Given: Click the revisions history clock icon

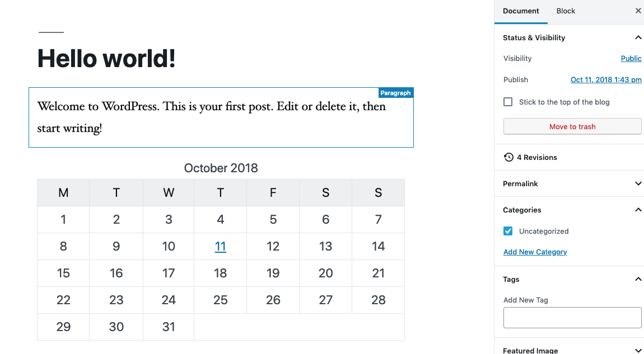Looking at the screenshot, I should click(x=508, y=157).
